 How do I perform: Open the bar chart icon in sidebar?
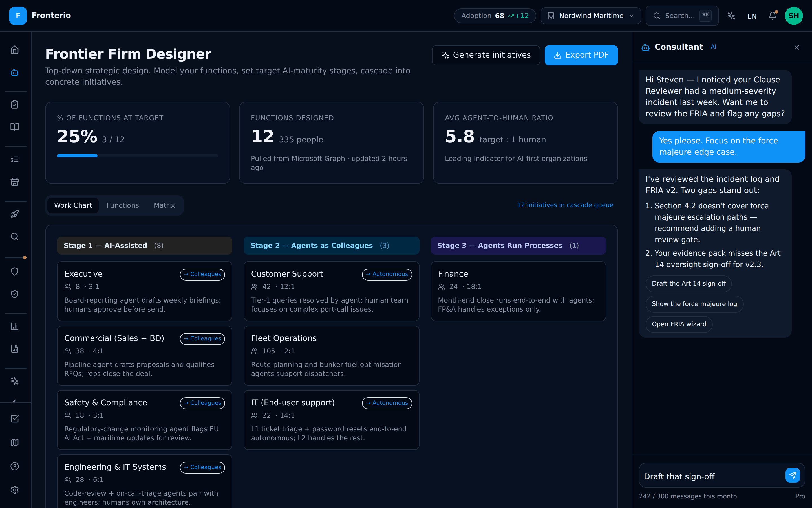(15, 326)
